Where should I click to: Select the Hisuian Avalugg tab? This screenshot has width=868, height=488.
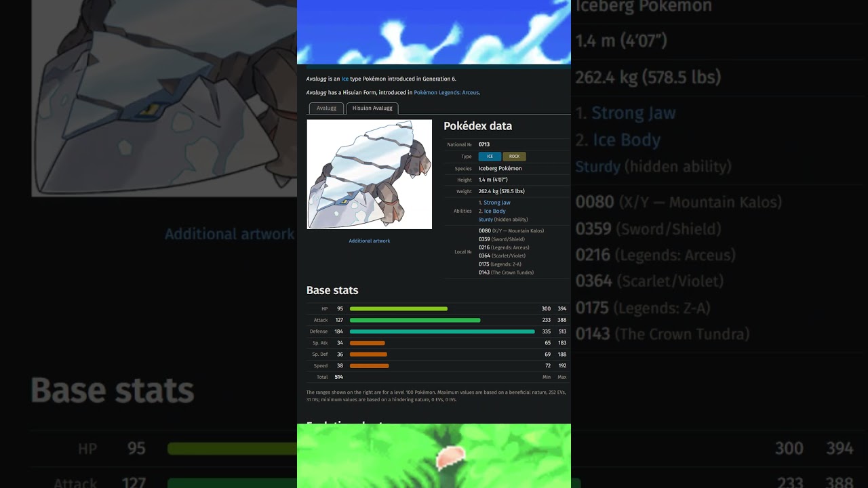coord(372,108)
